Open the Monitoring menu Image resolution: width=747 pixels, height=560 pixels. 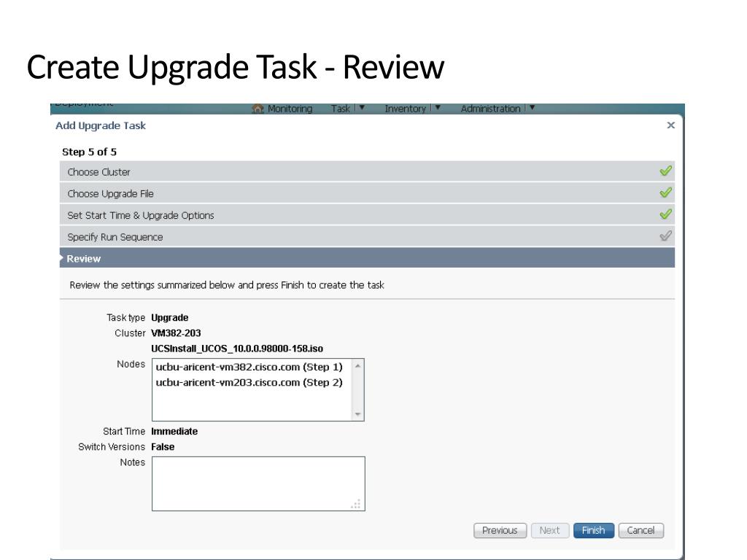[290, 109]
